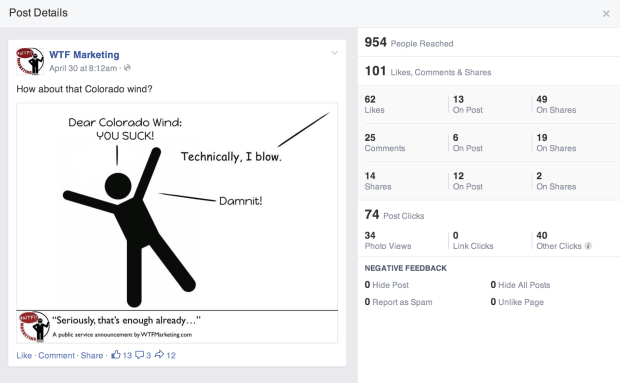Click the thumbs-up likes count icon

[x=116, y=355]
